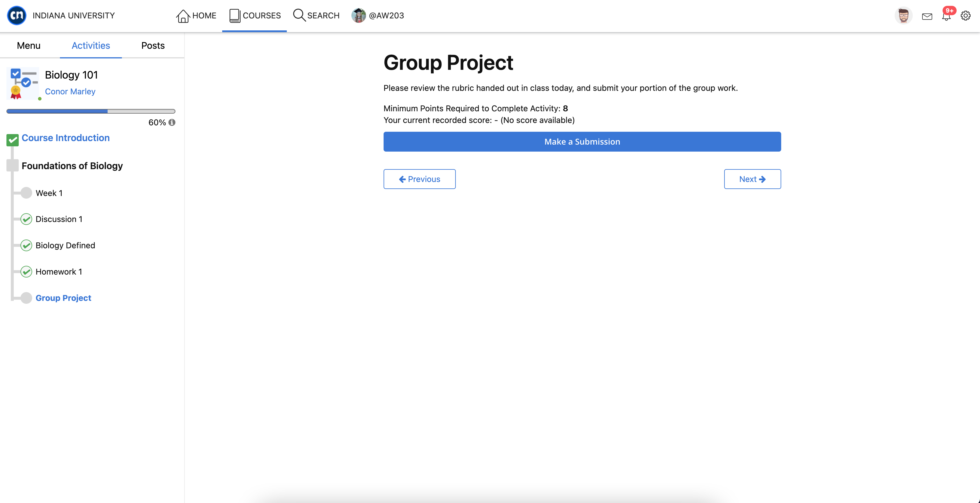Click the course progress bar
Viewport: 980px width, 503px height.
pyautogui.click(x=91, y=111)
